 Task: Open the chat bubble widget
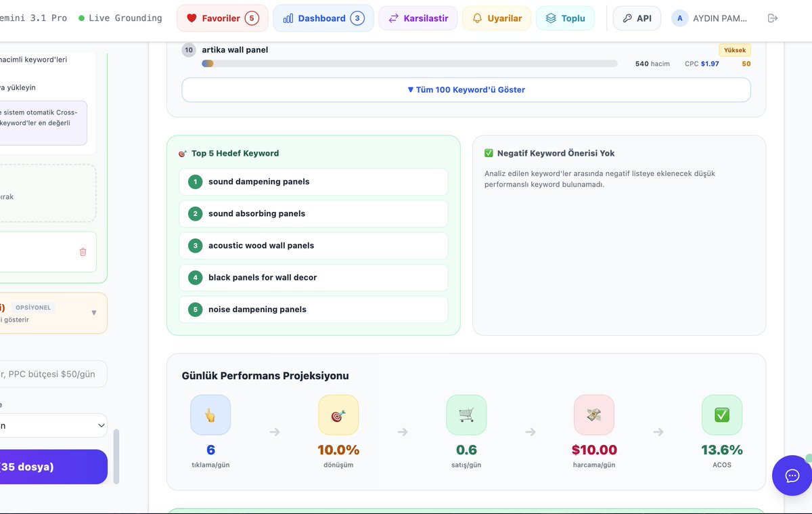792,475
